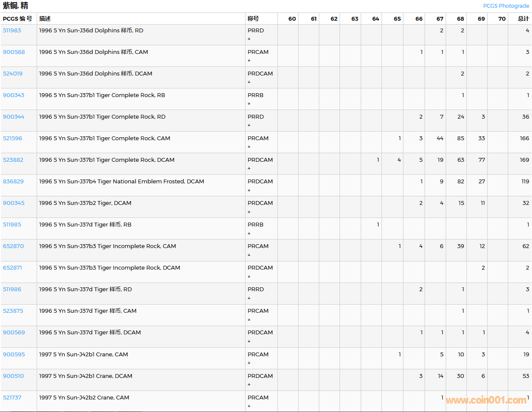Click the 总计 column header
This screenshot has height=412, width=532.
tap(523, 19)
